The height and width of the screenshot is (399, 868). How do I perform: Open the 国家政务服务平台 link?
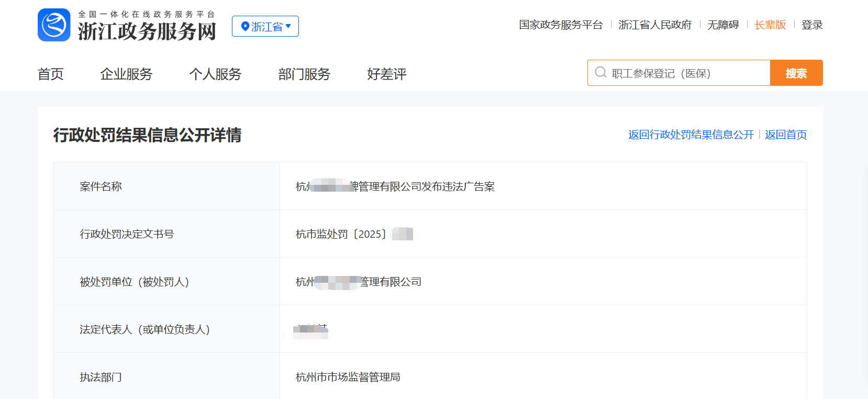tap(561, 25)
